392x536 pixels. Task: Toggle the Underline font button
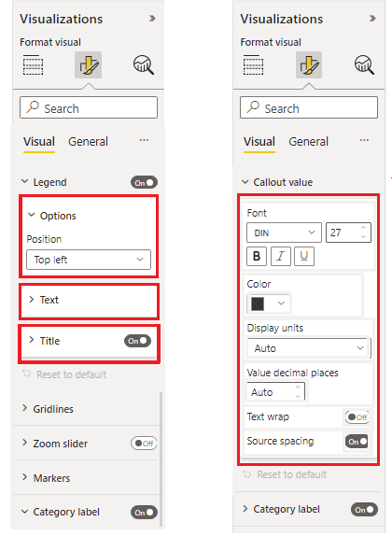pos(304,256)
